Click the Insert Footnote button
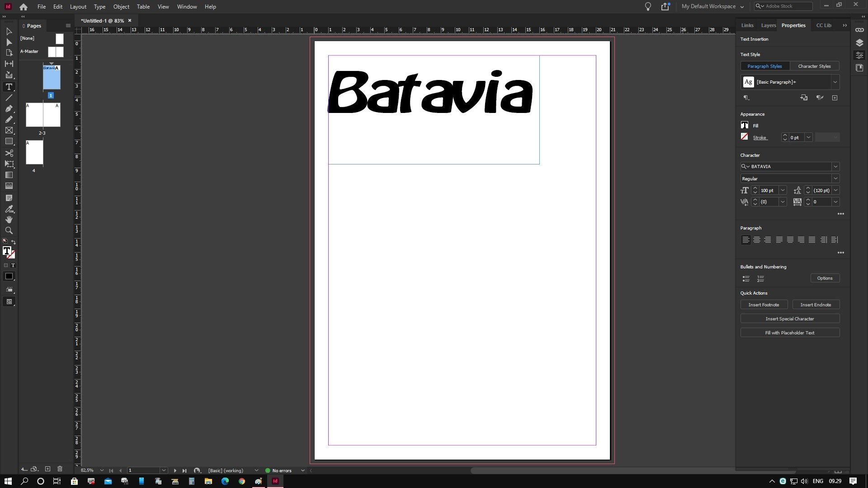The width and height of the screenshot is (868, 488). click(764, 305)
